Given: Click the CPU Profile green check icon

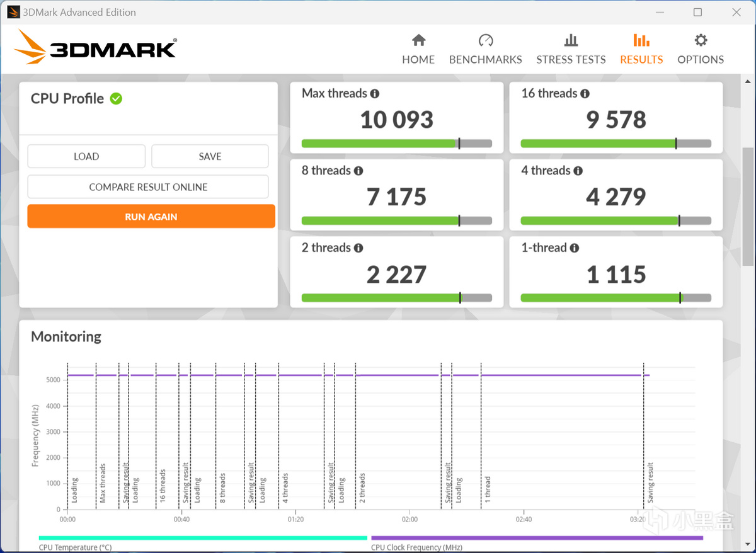Looking at the screenshot, I should pyautogui.click(x=116, y=98).
